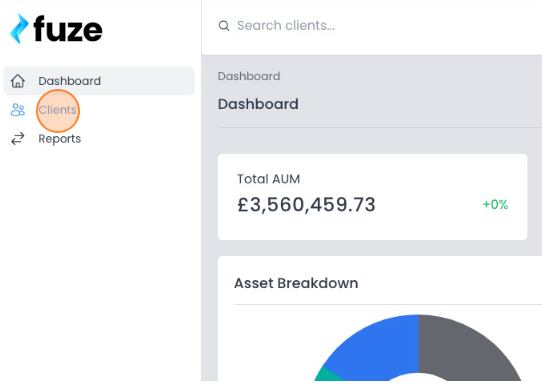Image resolution: width=542 pixels, height=384 pixels.
Task: Click the Clients people icon
Action: 18,110
